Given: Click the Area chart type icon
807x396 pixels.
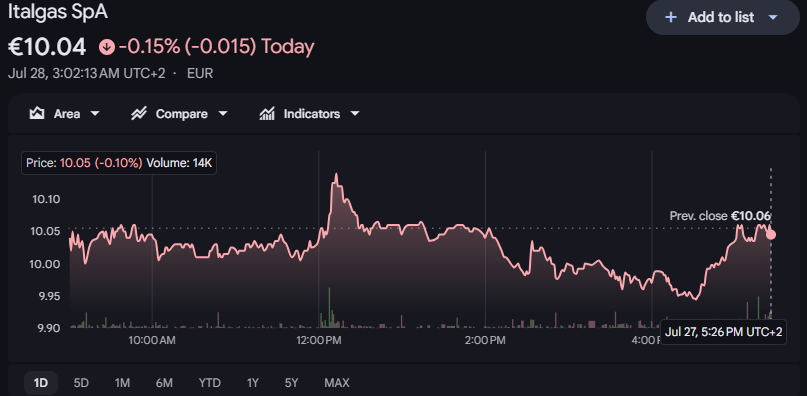Looking at the screenshot, I should click(37, 113).
